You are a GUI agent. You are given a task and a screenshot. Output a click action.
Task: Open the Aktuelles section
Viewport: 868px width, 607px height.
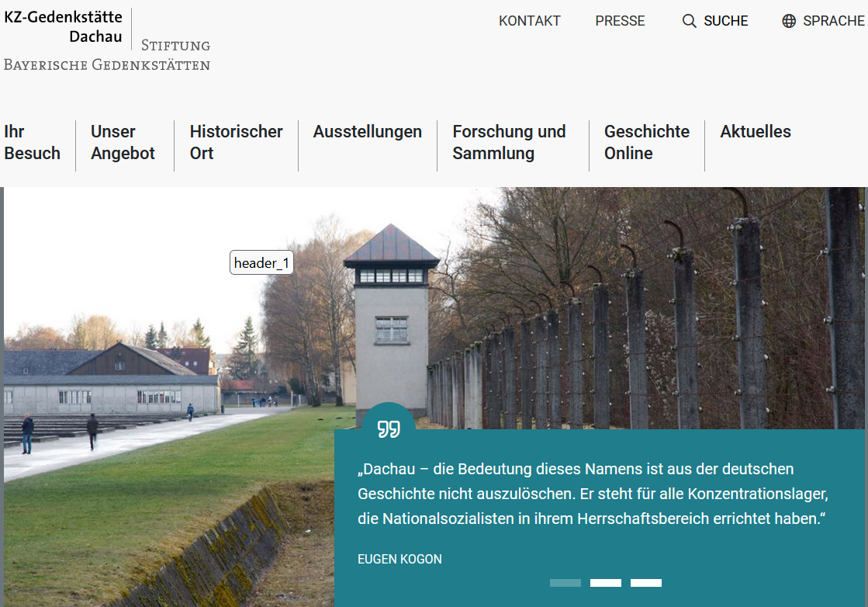click(755, 132)
